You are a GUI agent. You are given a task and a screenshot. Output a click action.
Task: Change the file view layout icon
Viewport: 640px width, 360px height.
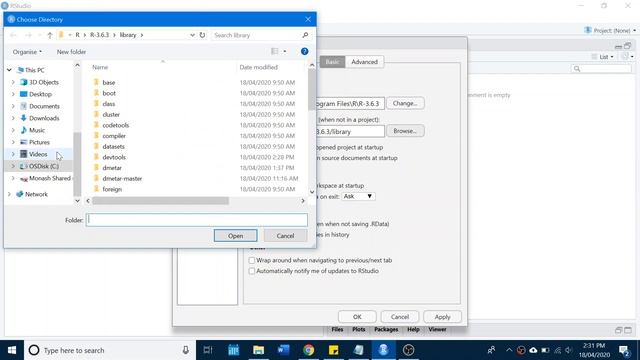pyautogui.click(x=275, y=51)
